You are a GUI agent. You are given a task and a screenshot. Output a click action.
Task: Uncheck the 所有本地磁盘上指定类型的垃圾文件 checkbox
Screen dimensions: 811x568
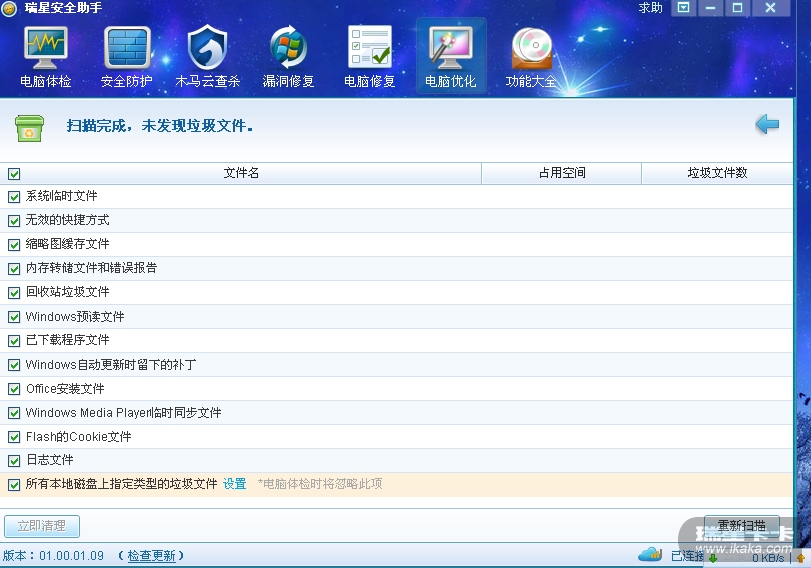[x=14, y=485]
